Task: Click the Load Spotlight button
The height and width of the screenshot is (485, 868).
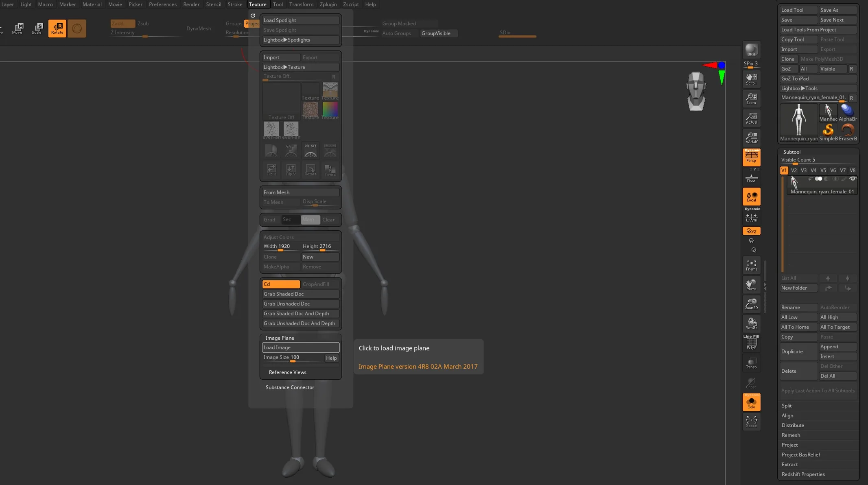Action: click(301, 20)
